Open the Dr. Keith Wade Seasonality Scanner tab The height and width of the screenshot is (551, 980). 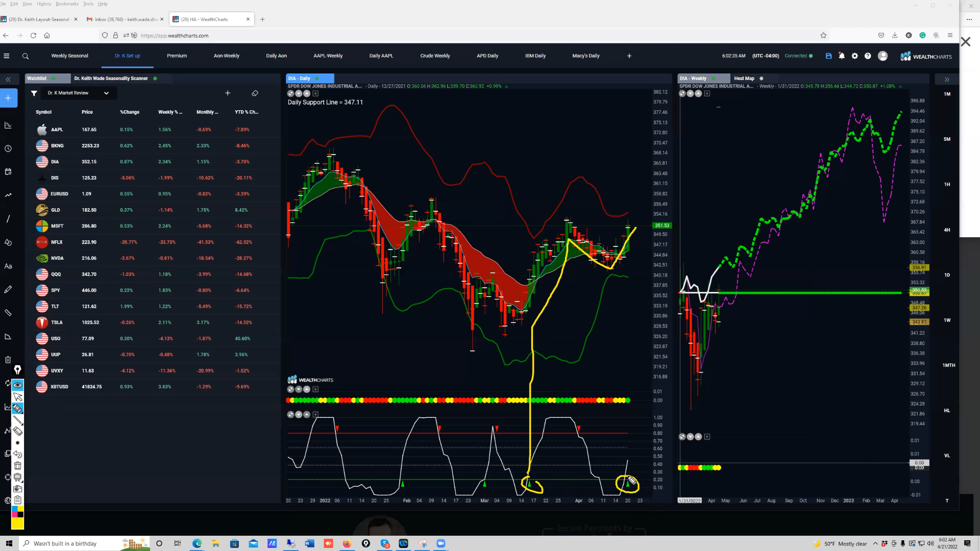111,79
